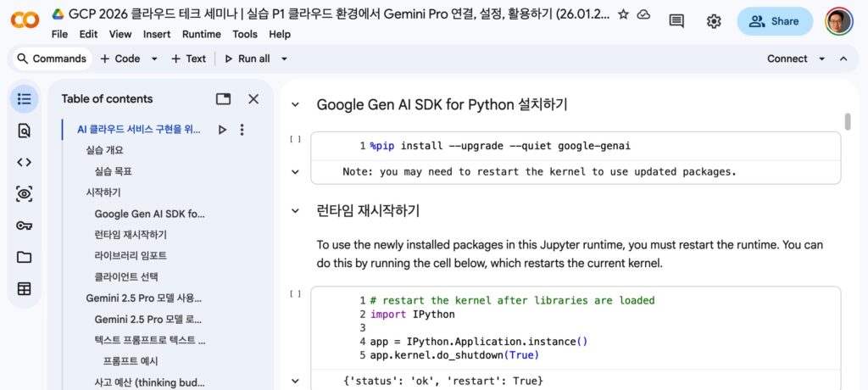Add a new Code cell

(120, 58)
